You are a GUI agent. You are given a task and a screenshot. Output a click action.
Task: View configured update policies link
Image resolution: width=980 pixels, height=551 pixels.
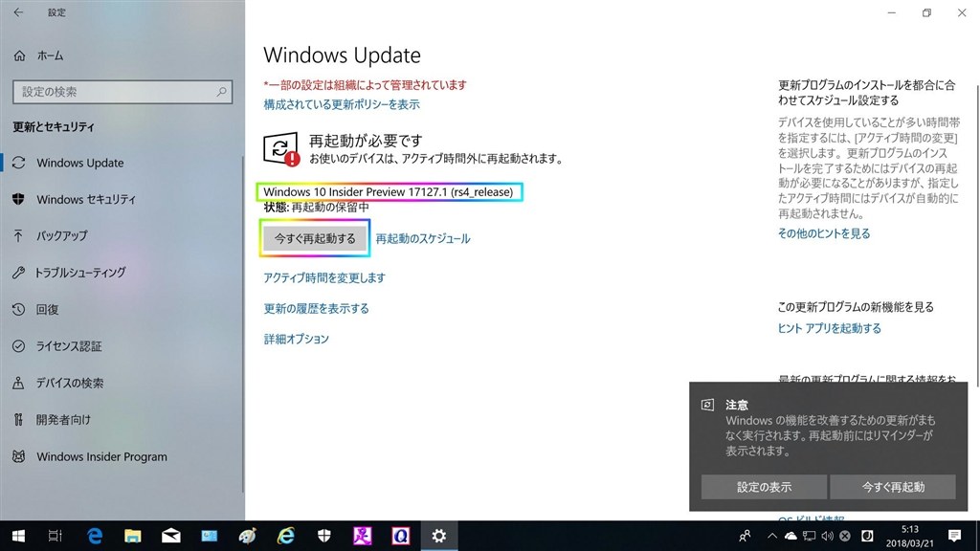coord(342,104)
